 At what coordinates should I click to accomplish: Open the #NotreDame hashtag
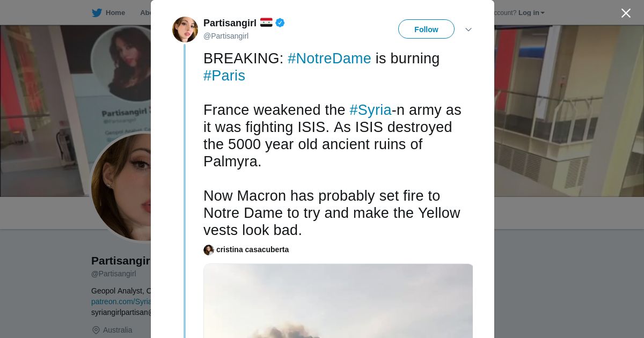(329, 58)
